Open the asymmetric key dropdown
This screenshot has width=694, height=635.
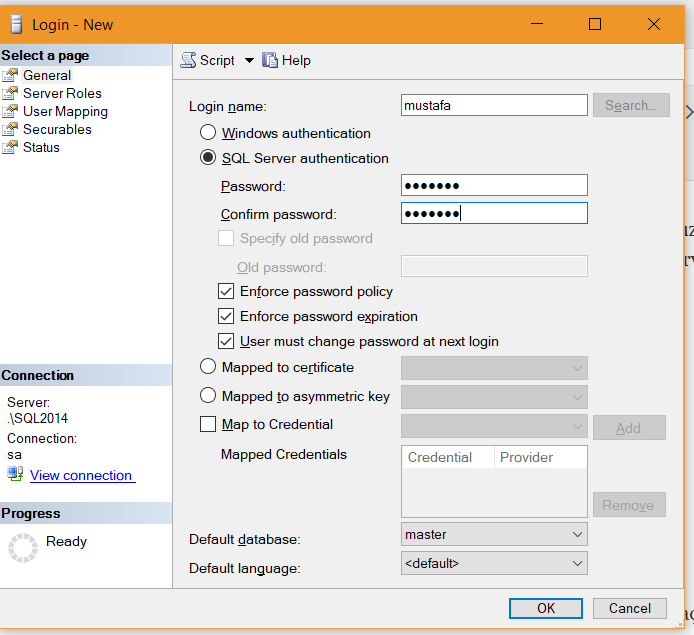point(494,396)
